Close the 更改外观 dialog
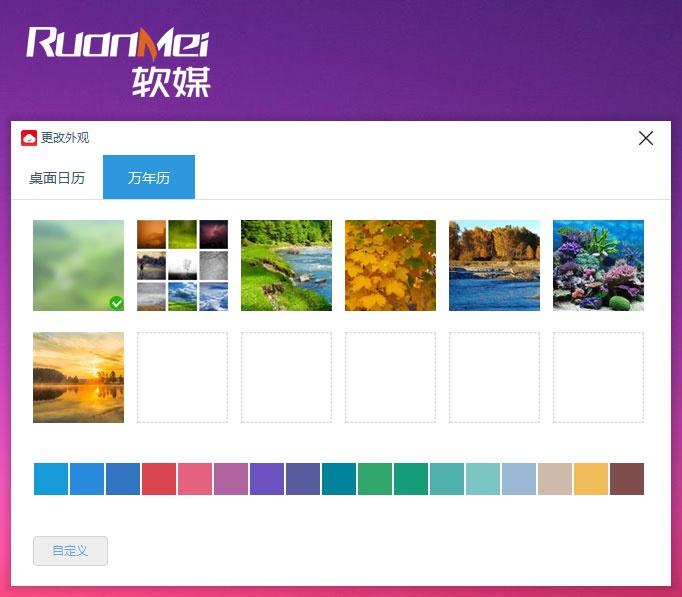The image size is (682, 597). click(646, 138)
